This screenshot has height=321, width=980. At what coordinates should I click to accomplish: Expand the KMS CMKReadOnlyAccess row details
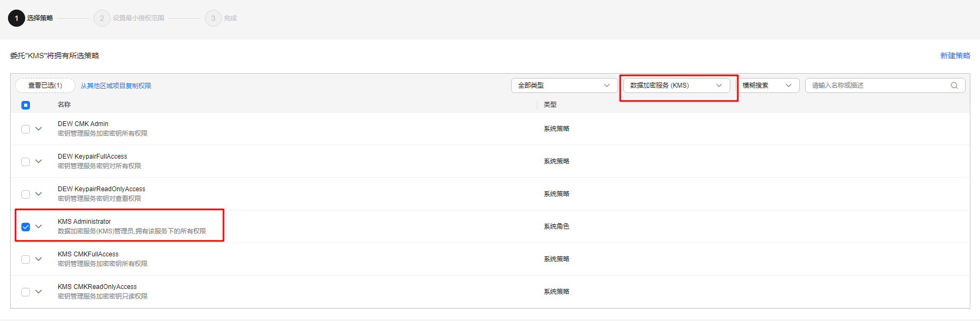pyautogui.click(x=38, y=292)
